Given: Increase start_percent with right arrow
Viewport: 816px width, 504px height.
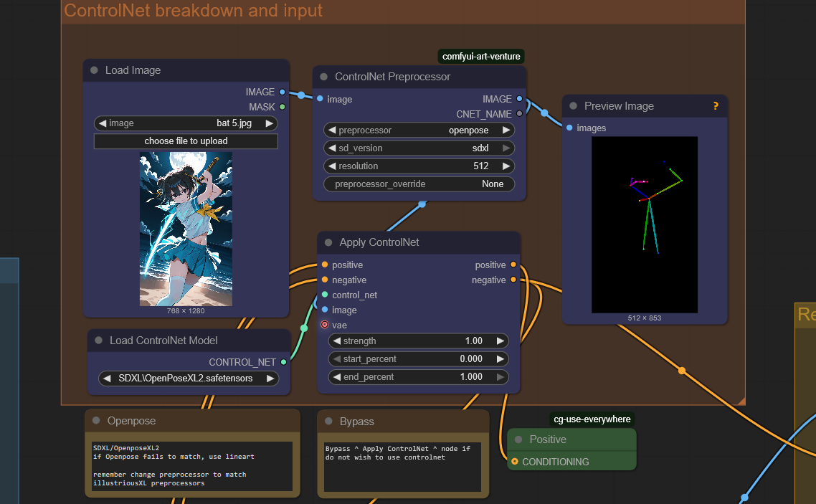Looking at the screenshot, I should (x=500, y=359).
